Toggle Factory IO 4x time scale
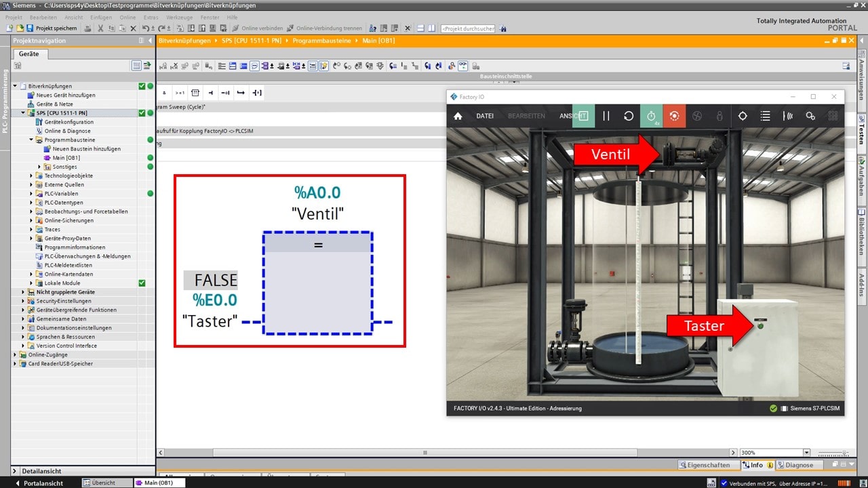Screen dimensions: 868x488 tap(651, 116)
